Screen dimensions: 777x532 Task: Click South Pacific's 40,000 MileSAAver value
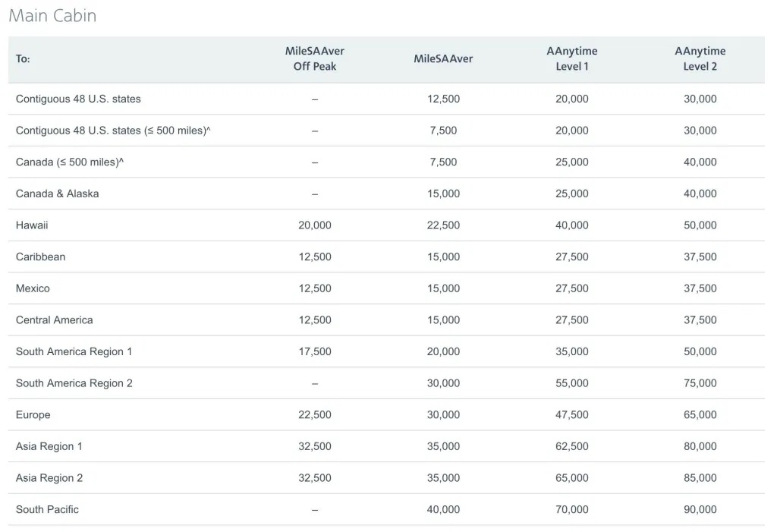coord(443,510)
